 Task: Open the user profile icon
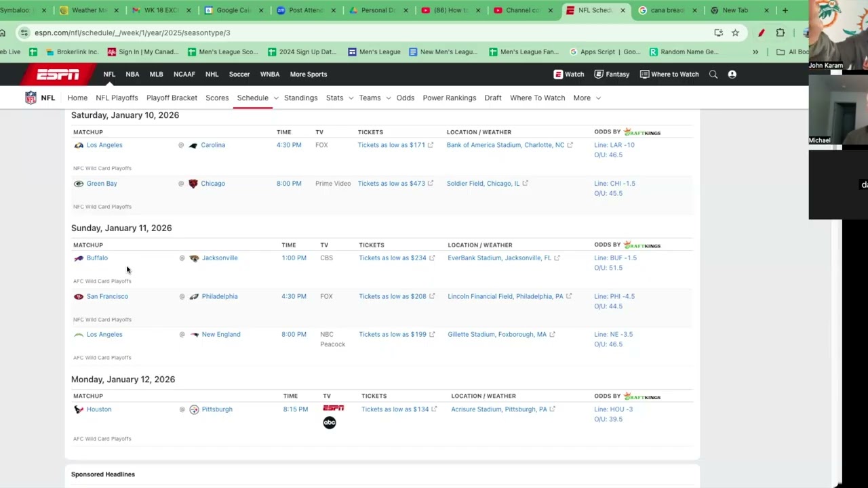732,75
